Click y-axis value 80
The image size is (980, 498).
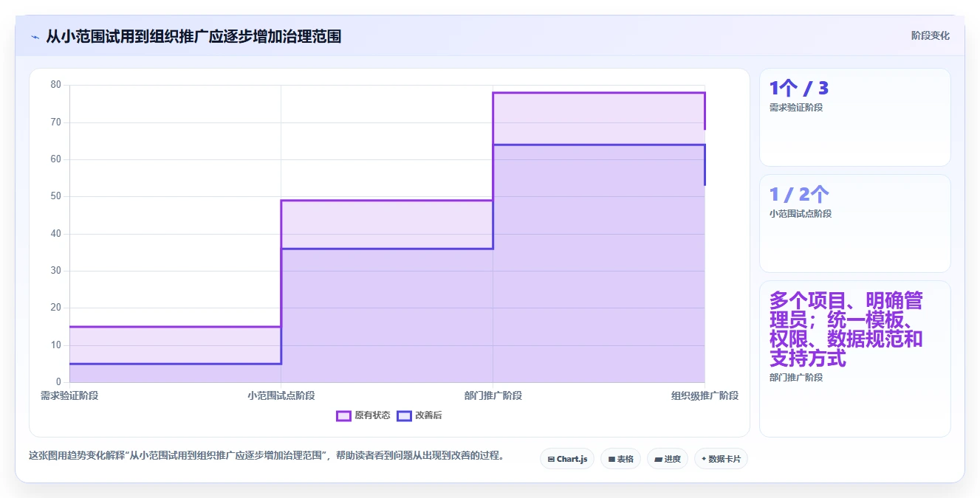pyautogui.click(x=56, y=85)
